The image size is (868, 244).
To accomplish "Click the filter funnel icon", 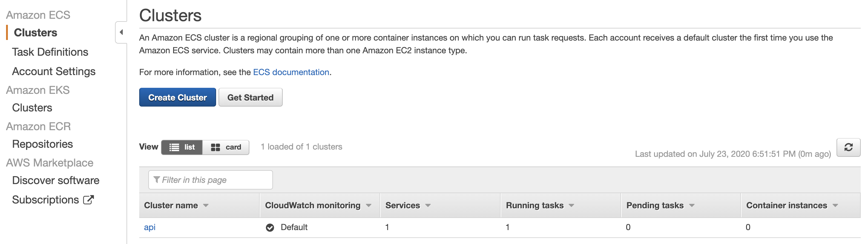I will tap(157, 180).
